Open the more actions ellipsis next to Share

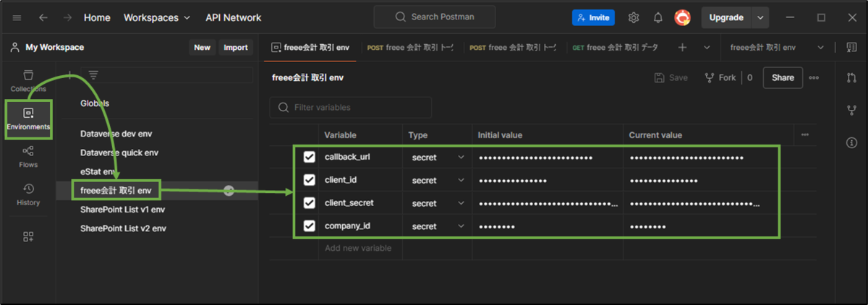pyautogui.click(x=814, y=78)
